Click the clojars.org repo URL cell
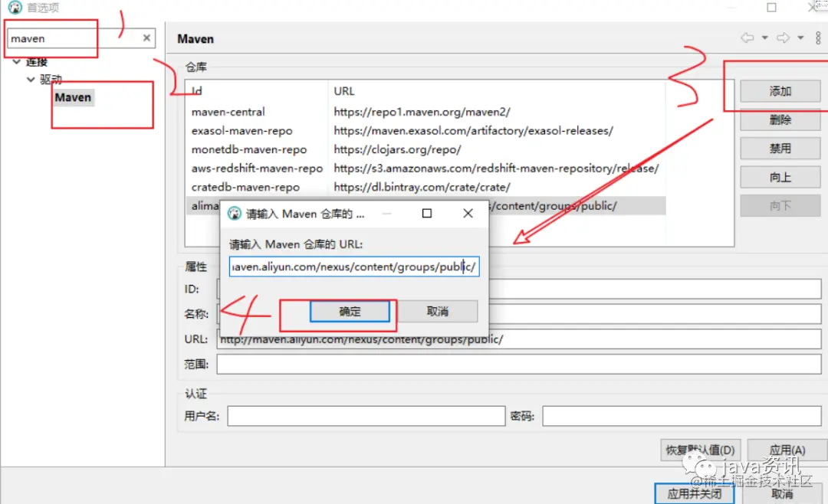 pyautogui.click(x=397, y=149)
